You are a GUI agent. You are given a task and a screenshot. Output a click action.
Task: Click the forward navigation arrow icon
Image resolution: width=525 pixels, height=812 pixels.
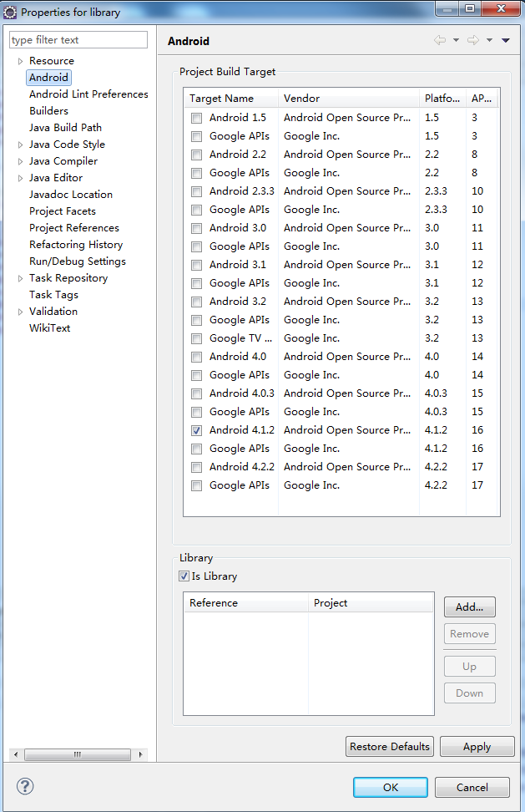[472, 40]
